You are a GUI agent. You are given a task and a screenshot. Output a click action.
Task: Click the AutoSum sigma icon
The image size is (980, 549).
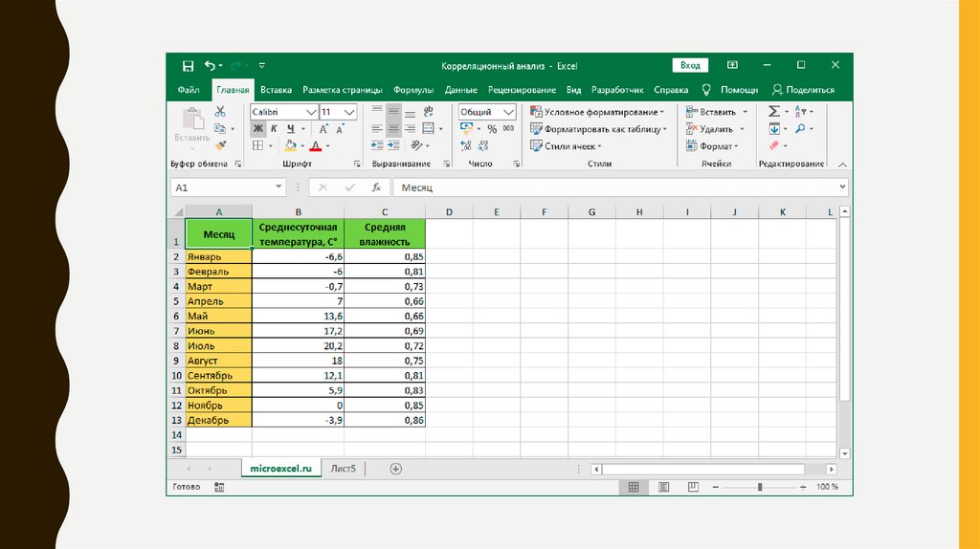(774, 112)
